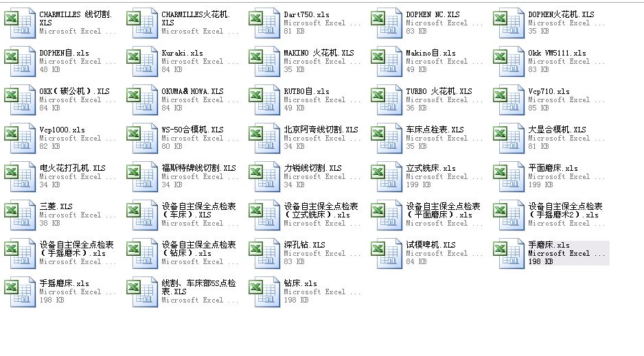Select the Vcp710.xls file icon
644x356 pixels.
pos(509,99)
